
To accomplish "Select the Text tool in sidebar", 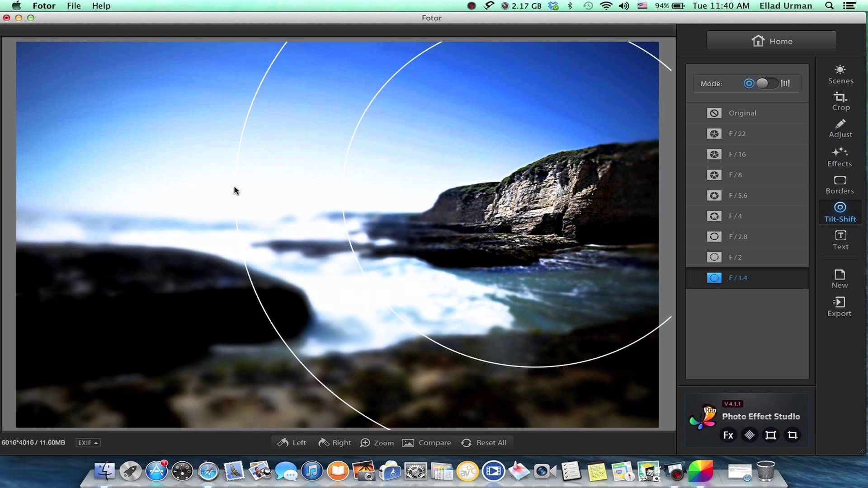I will [840, 239].
